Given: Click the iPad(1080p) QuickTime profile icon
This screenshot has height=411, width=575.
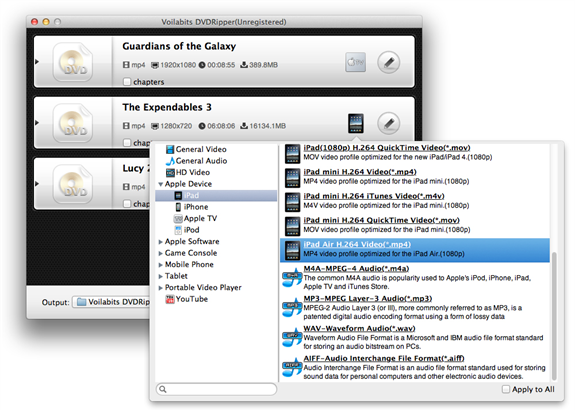Looking at the screenshot, I should (x=292, y=154).
